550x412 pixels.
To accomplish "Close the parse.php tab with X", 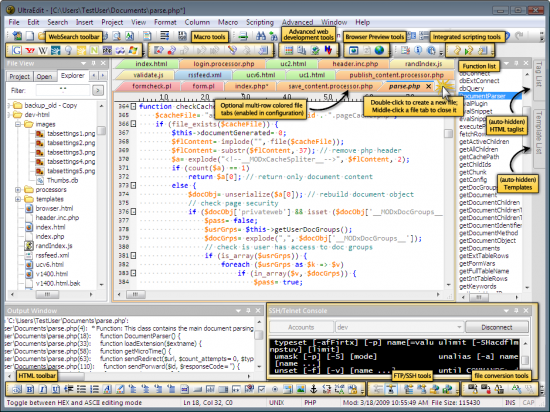I will (428, 86).
